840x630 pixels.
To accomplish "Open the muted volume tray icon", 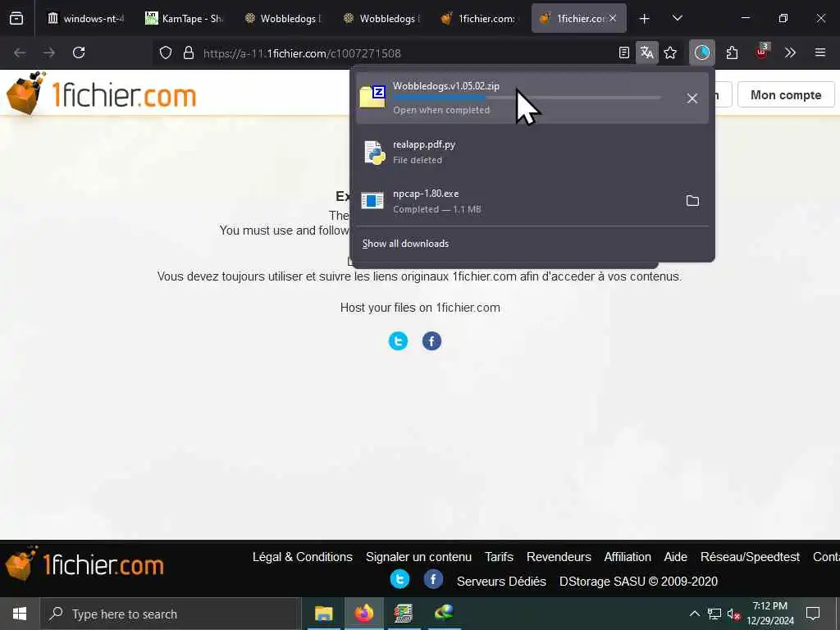I will (733, 614).
